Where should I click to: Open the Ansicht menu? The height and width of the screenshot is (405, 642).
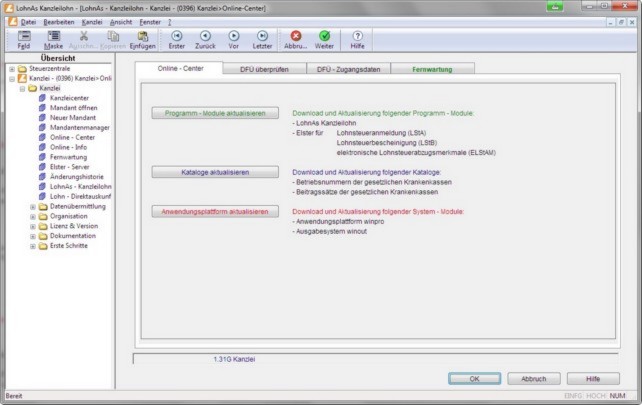coord(121,22)
